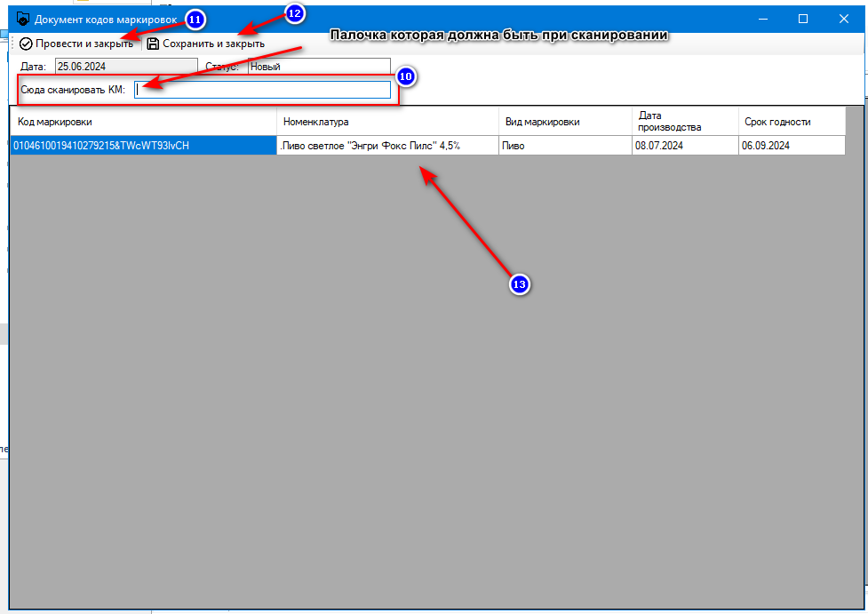Select the marking code cell starting with 0104610019410279215
The image size is (868, 614).
[142, 146]
